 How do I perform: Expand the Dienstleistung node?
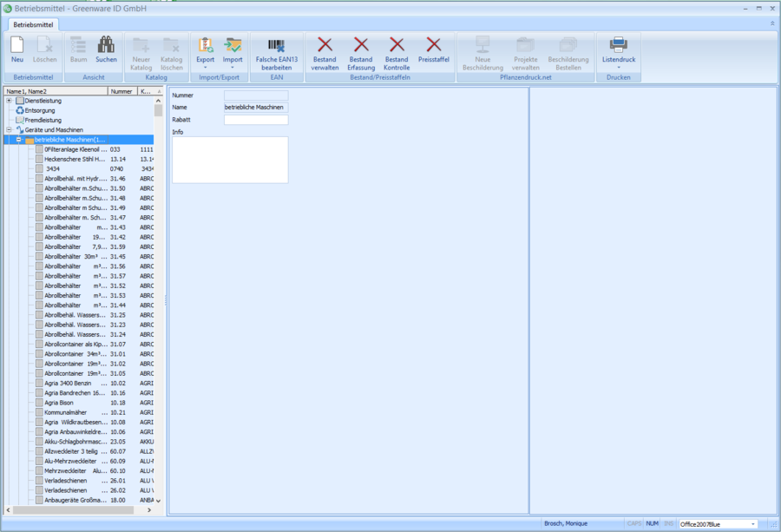[x=9, y=101]
